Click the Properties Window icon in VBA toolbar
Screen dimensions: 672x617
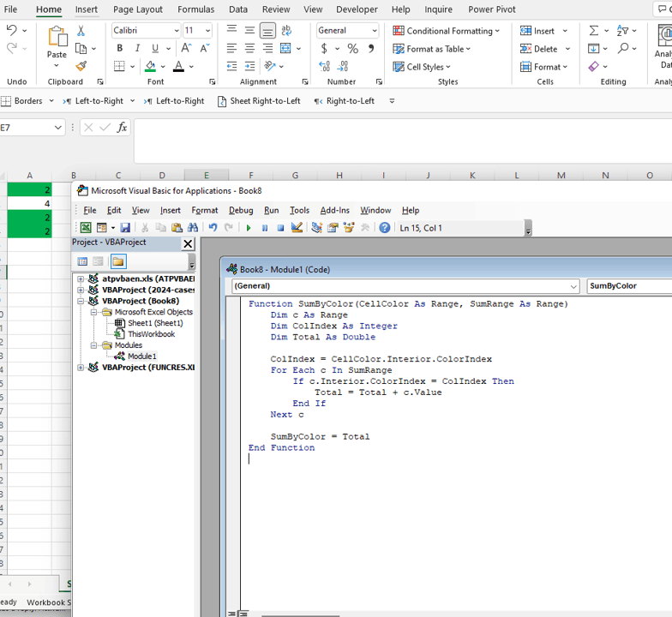click(333, 228)
